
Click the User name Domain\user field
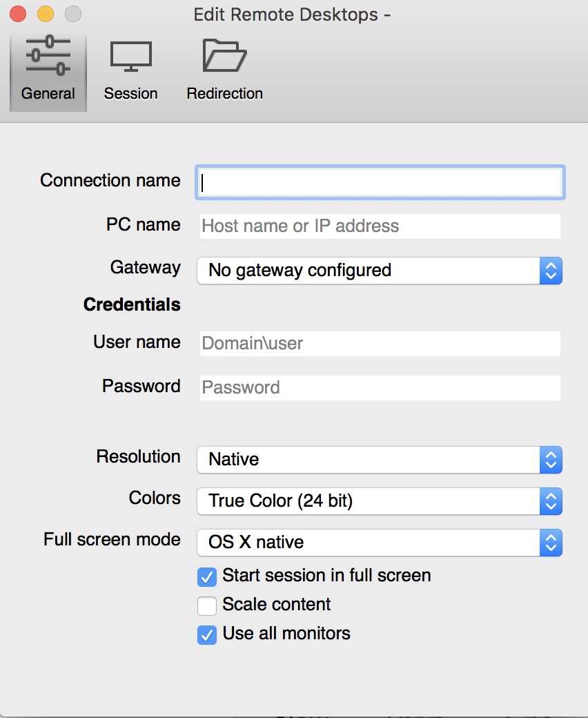click(380, 344)
